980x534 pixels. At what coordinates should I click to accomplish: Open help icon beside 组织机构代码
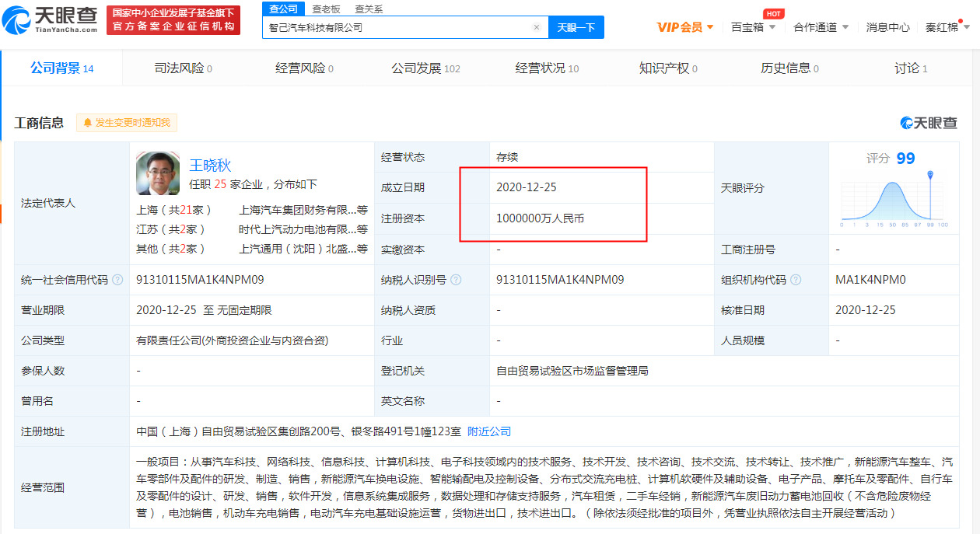[x=796, y=280]
